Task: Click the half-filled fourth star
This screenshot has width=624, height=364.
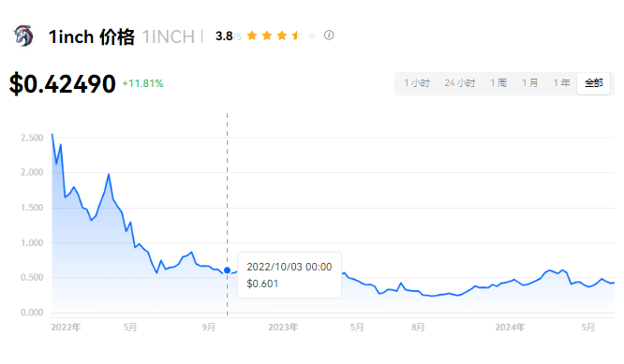Action: 297,36
